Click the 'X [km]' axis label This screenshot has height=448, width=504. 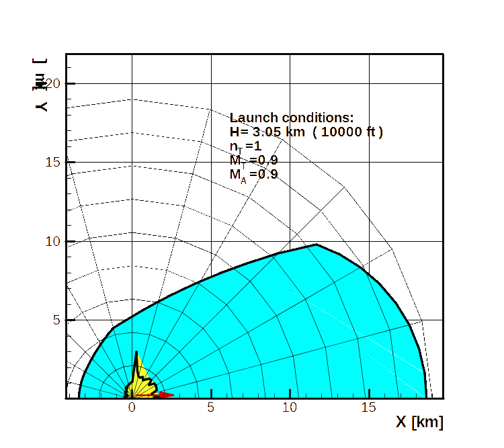tap(420, 422)
